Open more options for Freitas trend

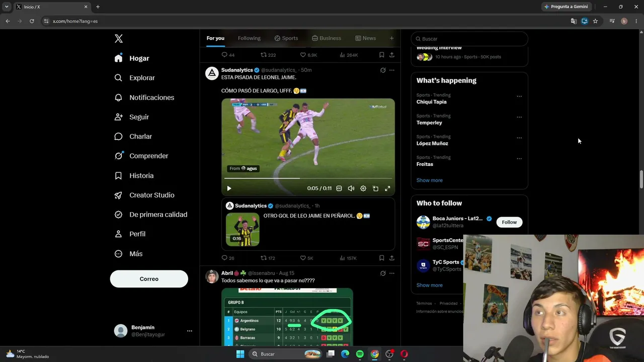(519, 159)
